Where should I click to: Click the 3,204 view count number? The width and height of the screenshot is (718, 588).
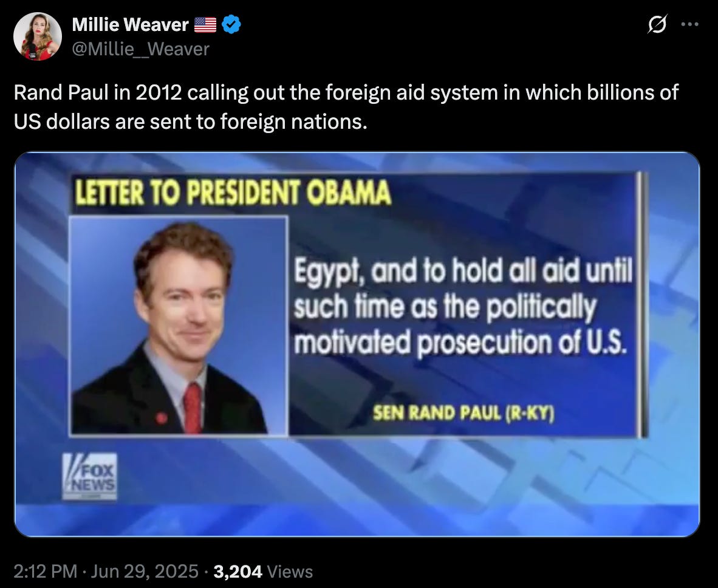point(238,572)
